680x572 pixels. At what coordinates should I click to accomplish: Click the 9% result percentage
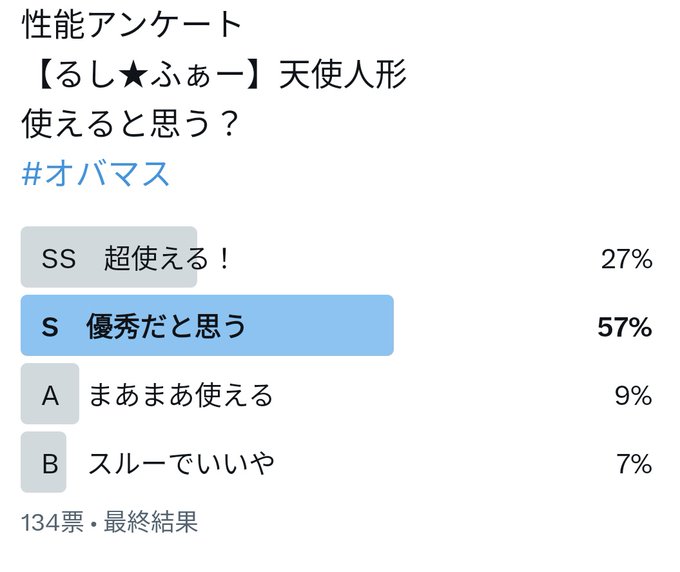634,395
